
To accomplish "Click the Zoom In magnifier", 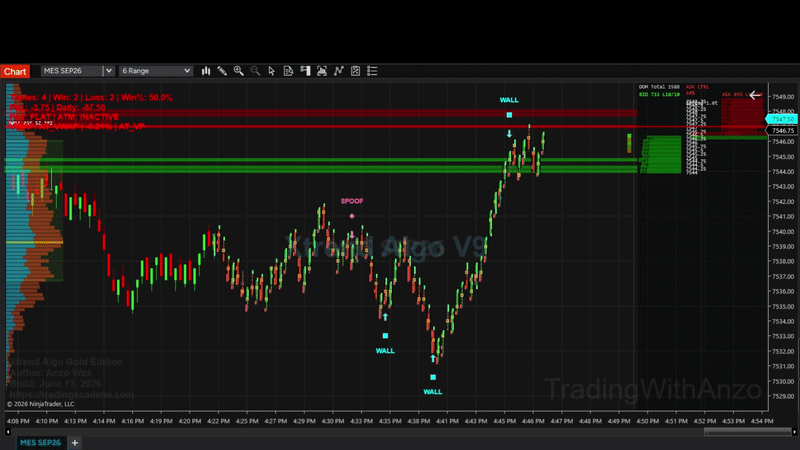I will (238, 71).
